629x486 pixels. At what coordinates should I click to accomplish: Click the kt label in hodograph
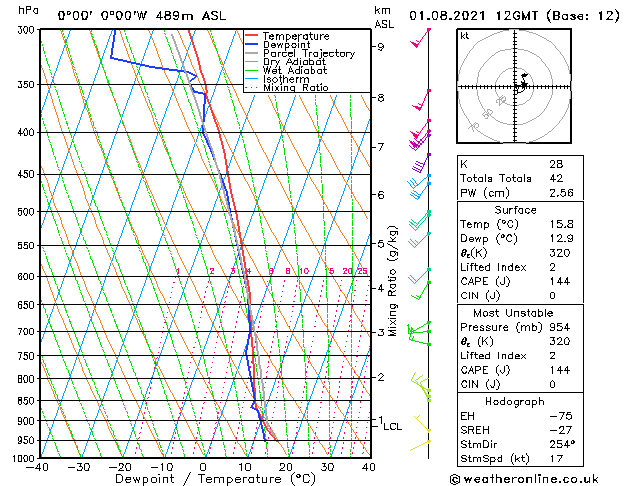pos(465,36)
